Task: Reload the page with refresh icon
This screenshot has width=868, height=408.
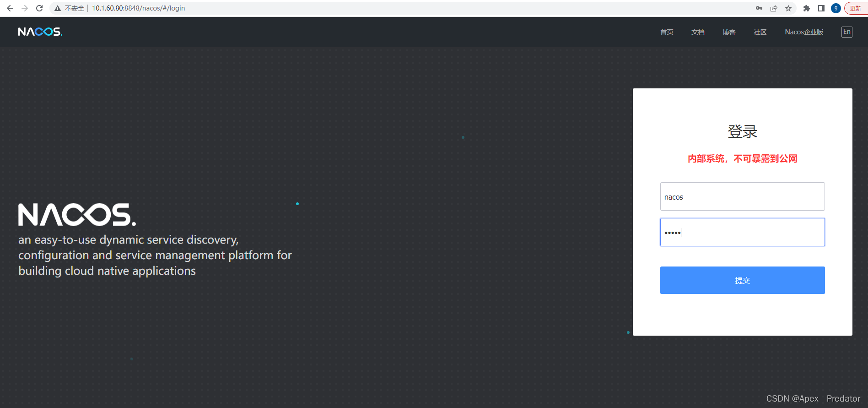Action: 39,8
